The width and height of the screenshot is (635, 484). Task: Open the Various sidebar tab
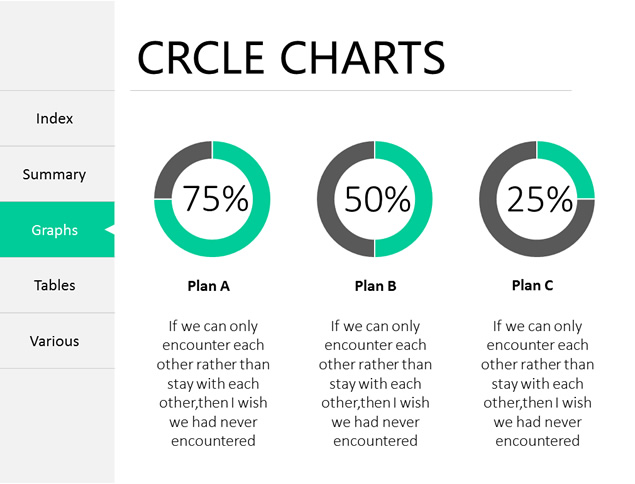[x=55, y=342]
